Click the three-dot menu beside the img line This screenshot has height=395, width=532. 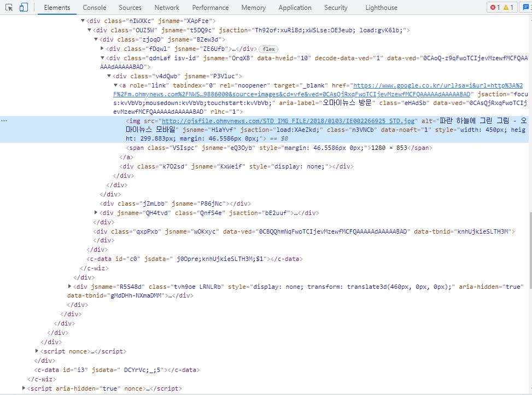pyautogui.click(x=4, y=121)
